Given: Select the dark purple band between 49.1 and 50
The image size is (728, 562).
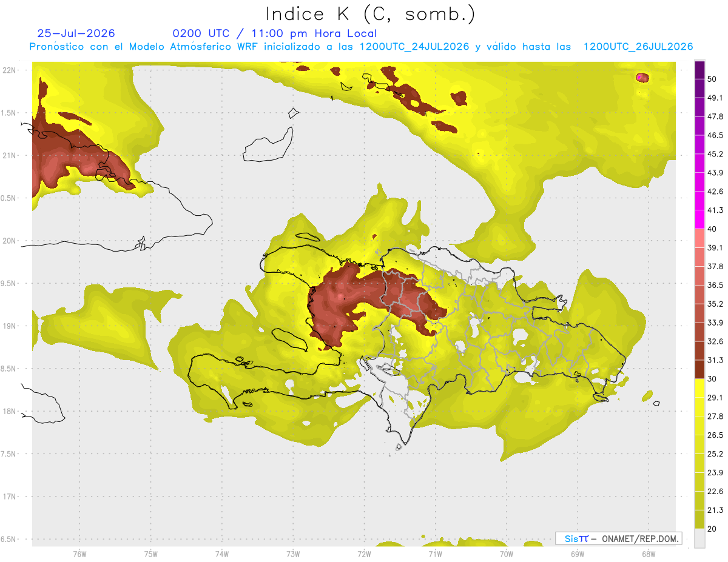Looking at the screenshot, I should [x=699, y=88].
